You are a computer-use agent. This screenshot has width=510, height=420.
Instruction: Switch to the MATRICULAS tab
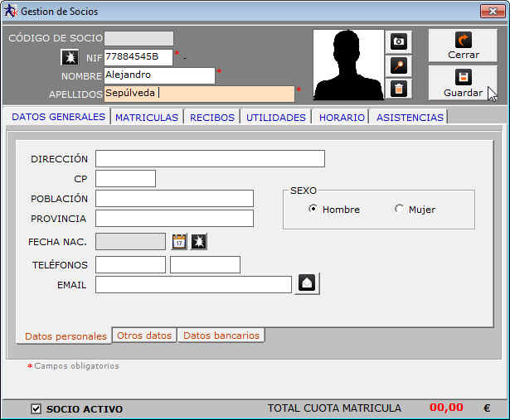pos(147,118)
